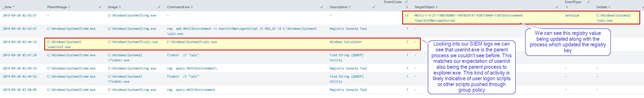Sort by EventCode using its sort arrows
Viewport: 644px width, 98px height.
click(x=407, y=7)
